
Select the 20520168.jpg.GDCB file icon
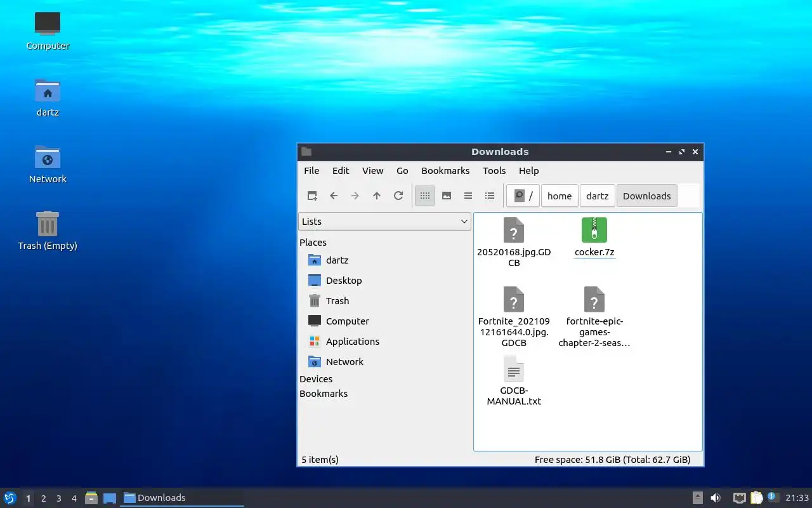(x=514, y=230)
